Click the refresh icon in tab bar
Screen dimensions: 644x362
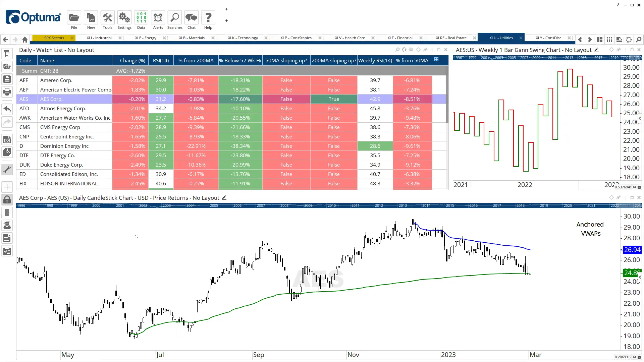pos(629,40)
